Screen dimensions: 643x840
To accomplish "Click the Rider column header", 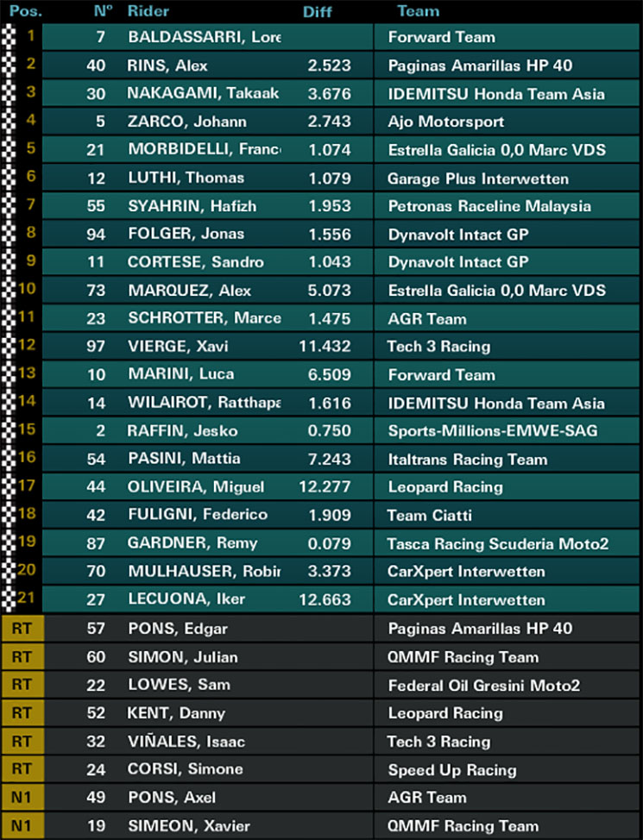I will tap(148, 10).
